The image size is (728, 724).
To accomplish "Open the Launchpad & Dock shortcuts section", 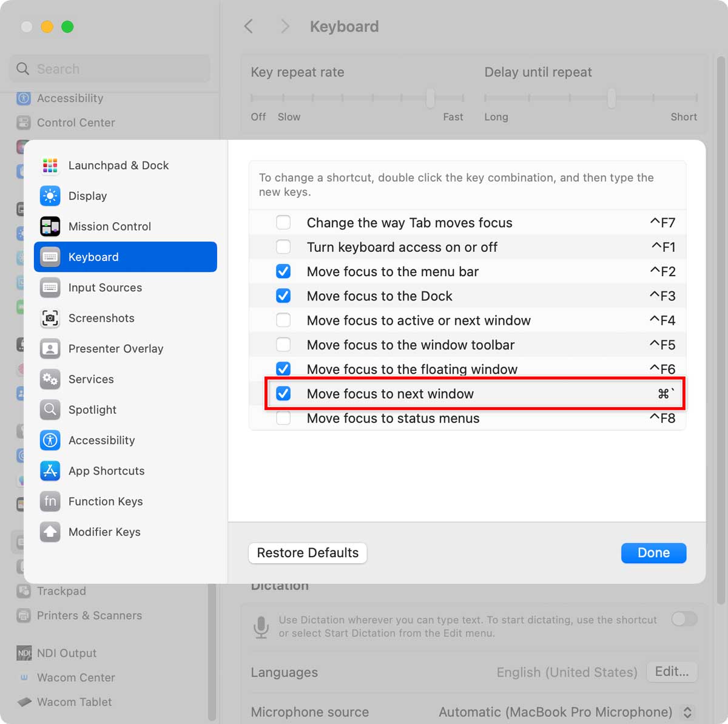I will [x=118, y=165].
